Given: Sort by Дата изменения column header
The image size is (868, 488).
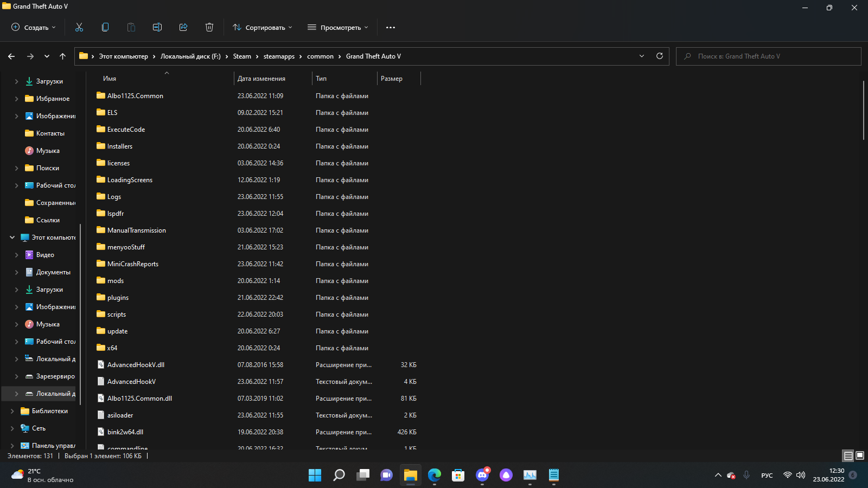Looking at the screenshot, I should coord(261,79).
